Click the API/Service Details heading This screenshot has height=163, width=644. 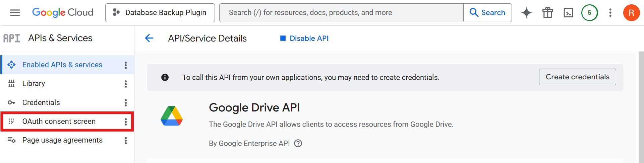click(x=208, y=38)
